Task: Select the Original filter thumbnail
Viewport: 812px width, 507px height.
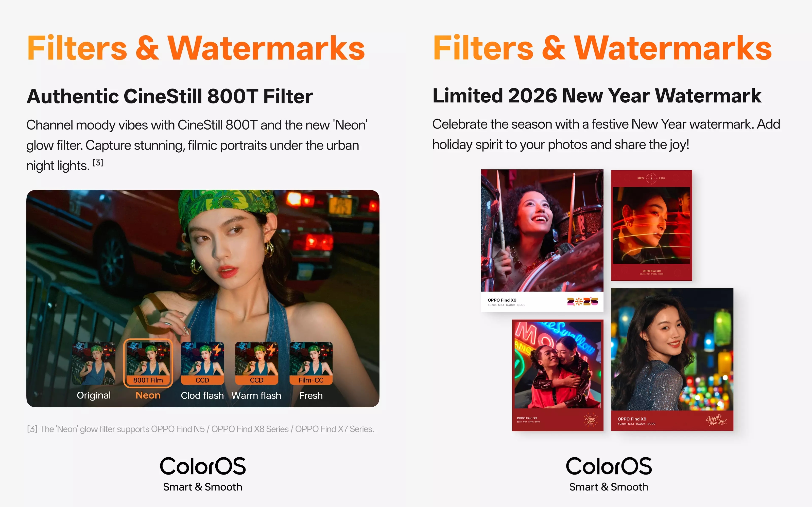Action: (94, 363)
